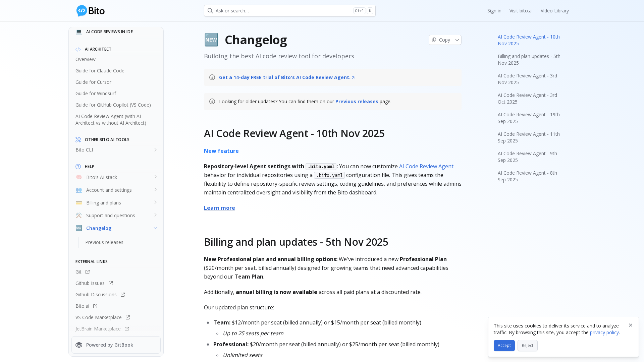Image resolution: width=644 pixels, height=362 pixels.
Task: Click the GitBook logo icon
Action: pyautogui.click(x=79, y=345)
